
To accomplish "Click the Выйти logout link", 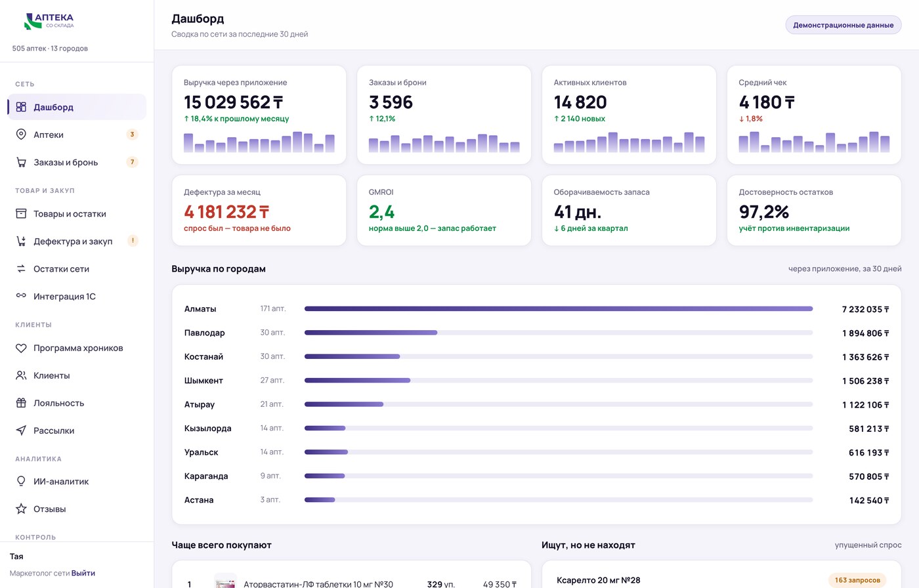I will click(x=83, y=573).
